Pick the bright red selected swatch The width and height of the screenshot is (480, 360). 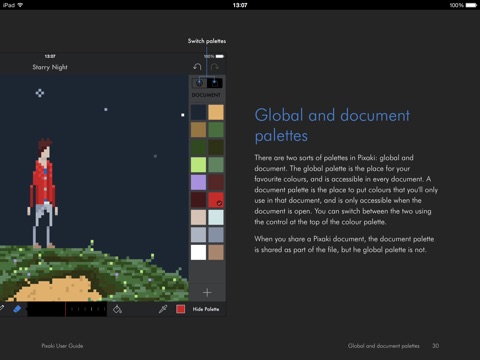click(216, 200)
